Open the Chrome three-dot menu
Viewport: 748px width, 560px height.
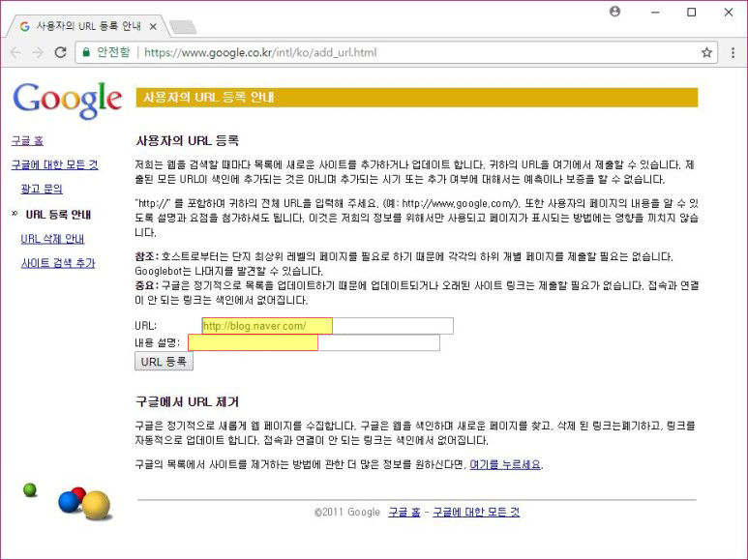click(x=733, y=52)
